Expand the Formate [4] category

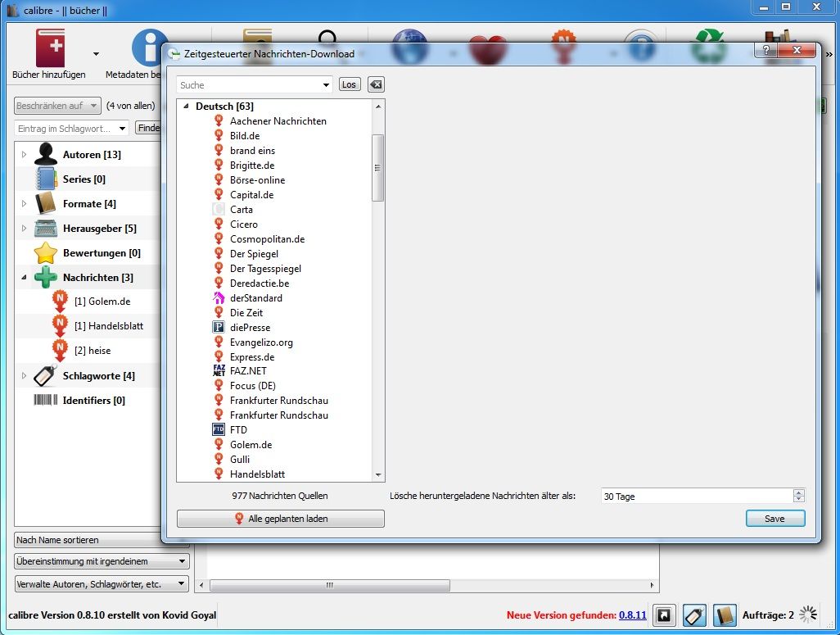click(x=24, y=204)
